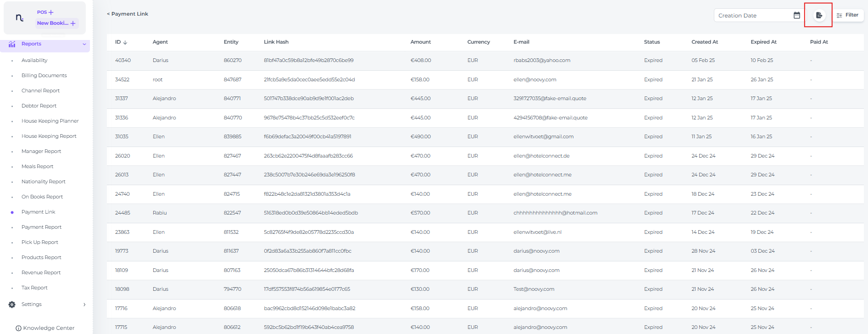Screen dimensions: 868x334
Task: Select Revenue Report in sidebar
Action: coord(41,272)
